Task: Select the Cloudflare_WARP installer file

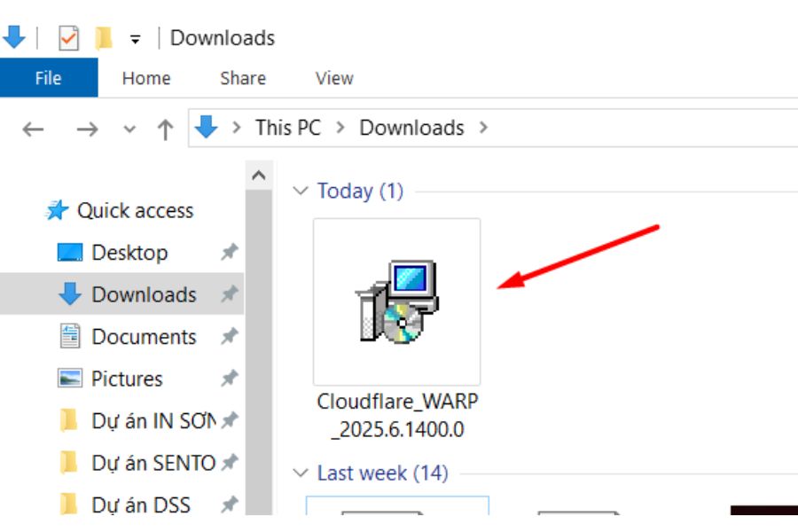Action: (397, 302)
